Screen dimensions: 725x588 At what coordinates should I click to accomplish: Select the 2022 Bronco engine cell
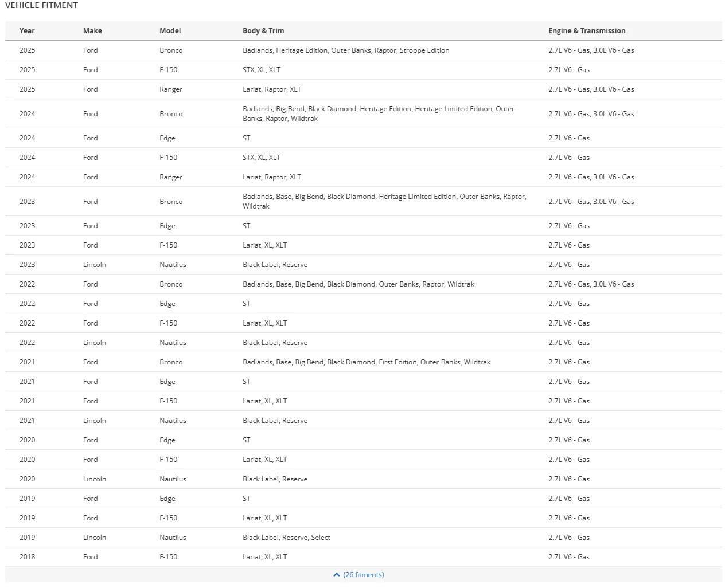click(x=591, y=284)
